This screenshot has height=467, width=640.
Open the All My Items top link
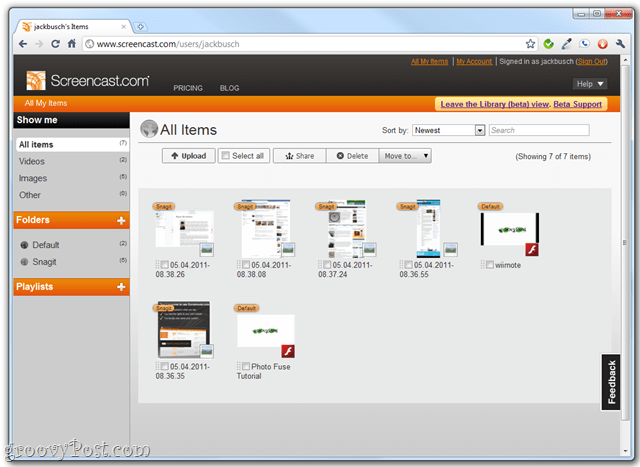[x=429, y=62]
